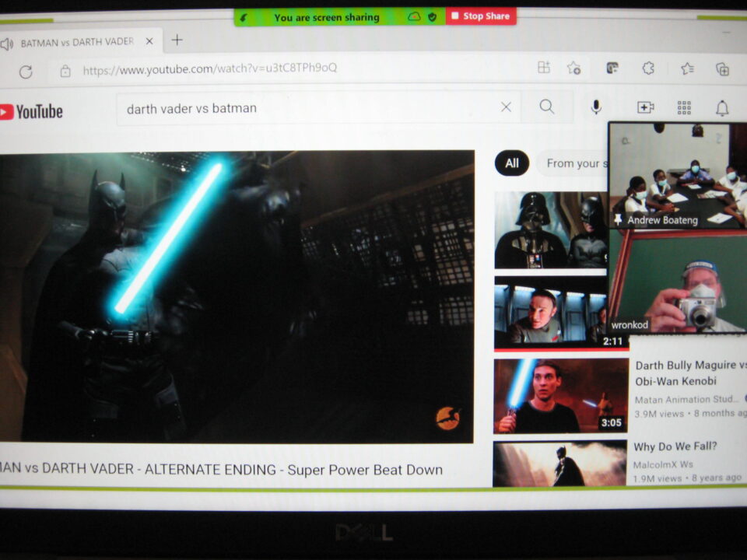This screenshot has width=747, height=560.
Task: Refresh the page with the reload icon
Action: point(26,71)
